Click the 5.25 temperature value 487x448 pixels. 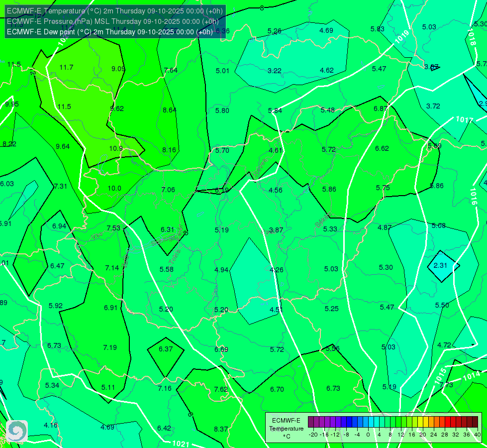pos(331,309)
